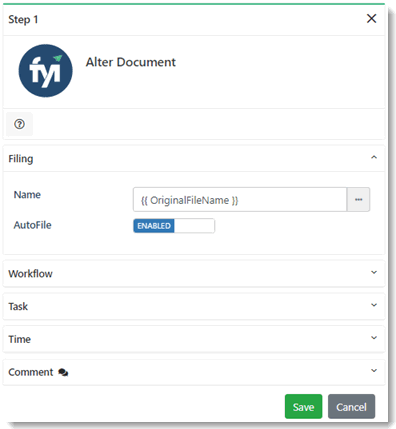Click into the Name input field

(x=240, y=200)
